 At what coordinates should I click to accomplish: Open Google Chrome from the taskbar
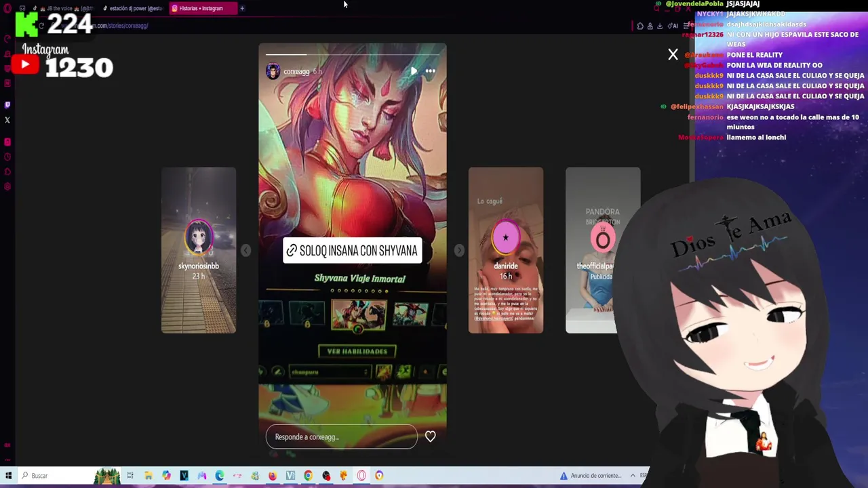(x=308, y=475)
